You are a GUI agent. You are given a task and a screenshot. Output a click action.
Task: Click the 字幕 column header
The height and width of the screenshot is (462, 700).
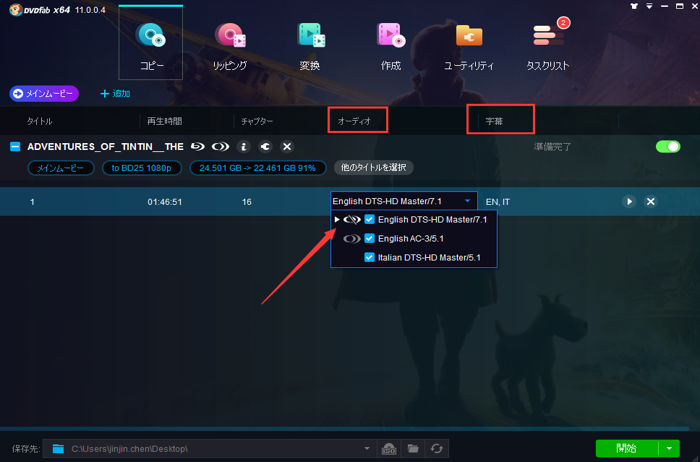(494, 121)
